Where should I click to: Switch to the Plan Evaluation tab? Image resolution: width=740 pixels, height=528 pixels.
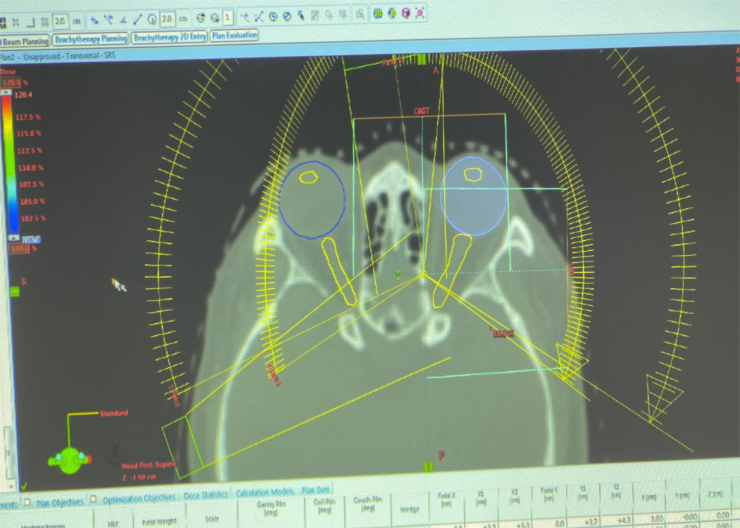(x=235, y=35)
